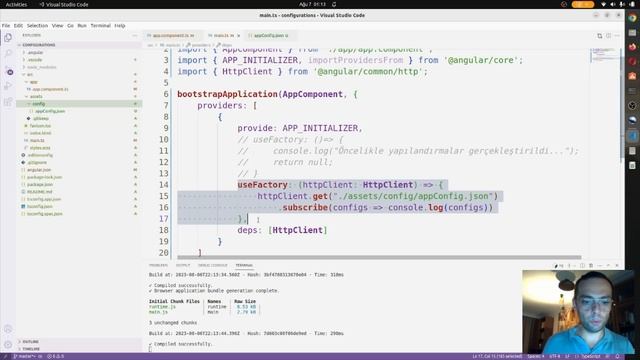The height and width of the screenshot is (360, 640).
Task: Open appConfig.json in the explorer tree
Action: point(50,111)
